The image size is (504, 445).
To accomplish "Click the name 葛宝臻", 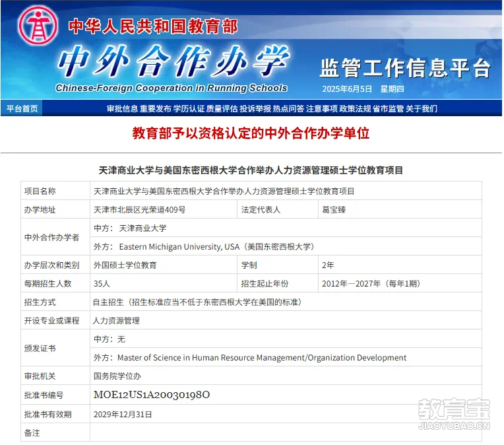I will point(334,210).
